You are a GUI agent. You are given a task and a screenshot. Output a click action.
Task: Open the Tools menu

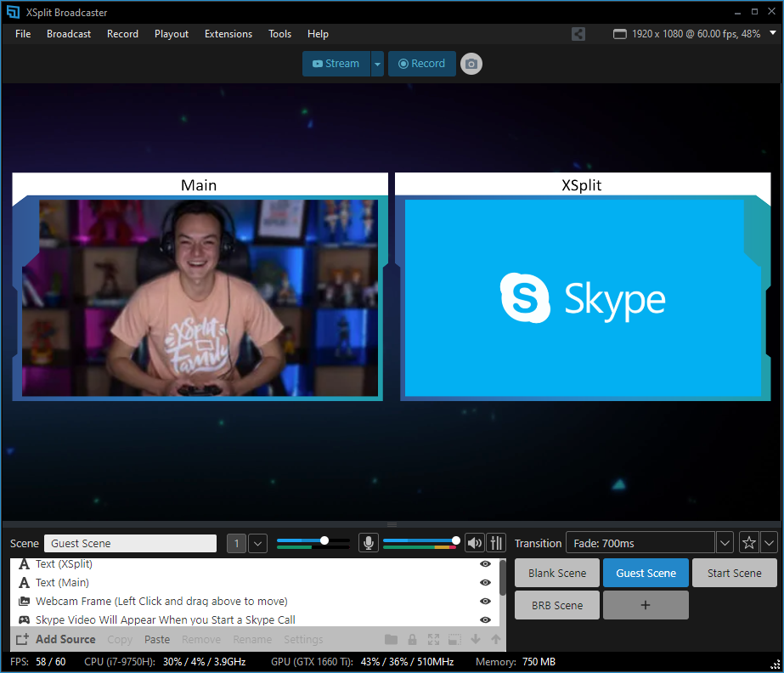coord(279,34)
